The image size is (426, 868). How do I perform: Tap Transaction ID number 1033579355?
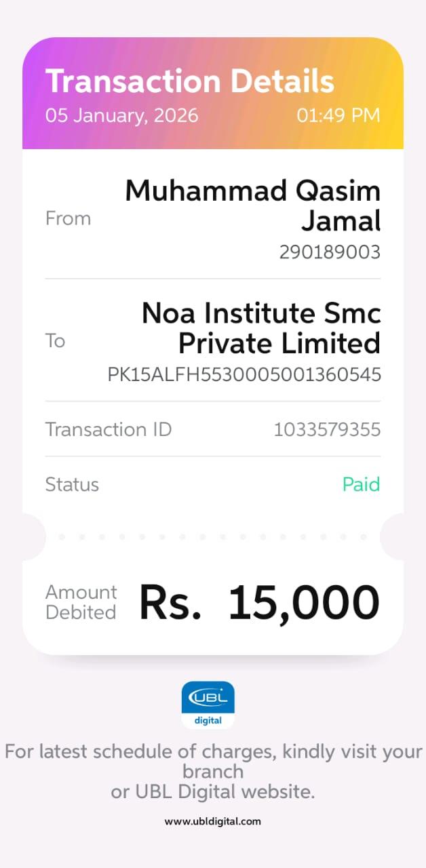pyautogui.click(x=327, y=429)
